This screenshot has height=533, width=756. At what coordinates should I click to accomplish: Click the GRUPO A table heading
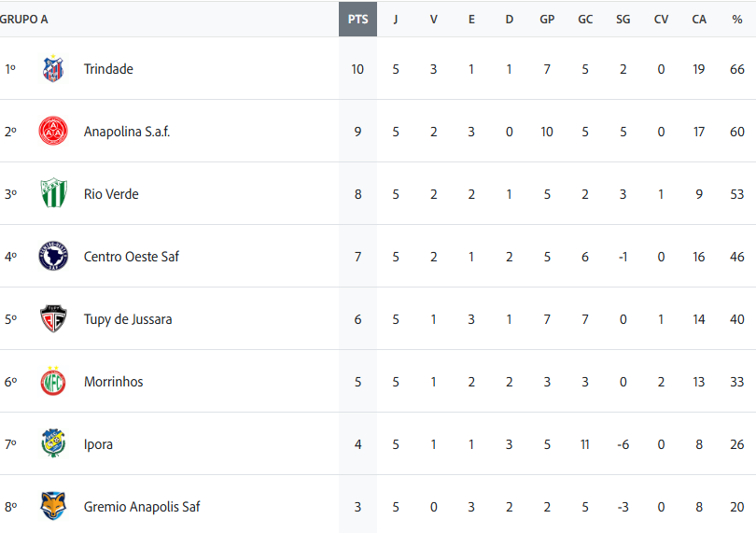24,19
